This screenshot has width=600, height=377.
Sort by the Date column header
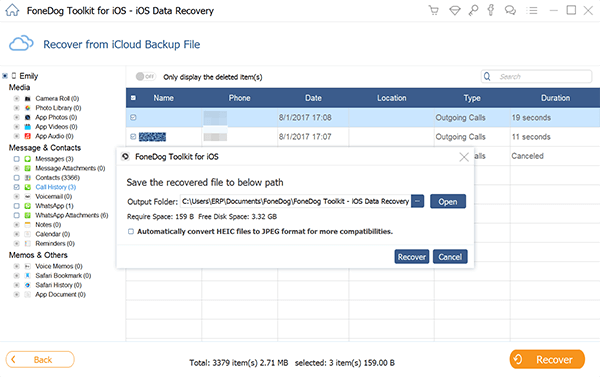[313, 98]
